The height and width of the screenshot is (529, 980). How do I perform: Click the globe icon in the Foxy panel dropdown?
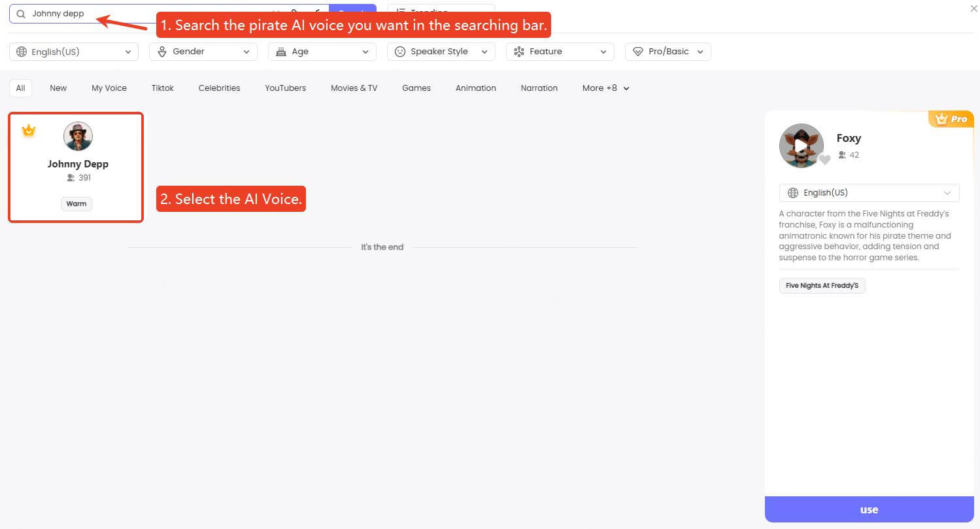[793, 193]
